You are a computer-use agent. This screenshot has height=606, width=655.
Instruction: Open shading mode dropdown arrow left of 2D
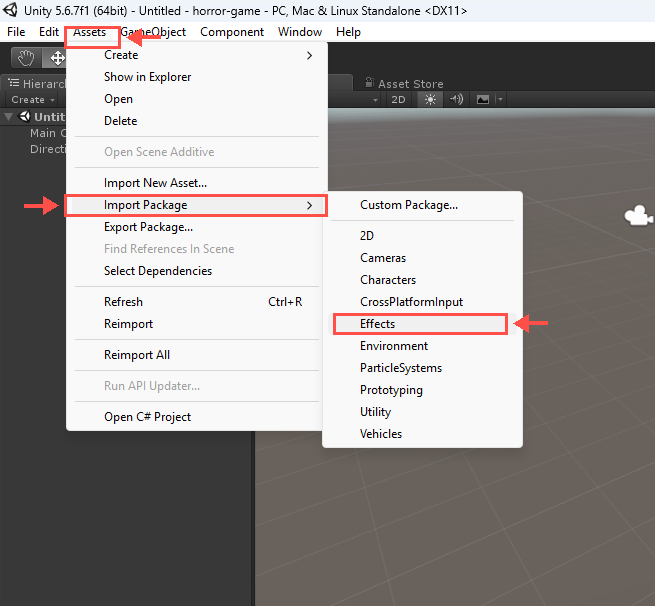pyautogui.click(x=375, y=100)
